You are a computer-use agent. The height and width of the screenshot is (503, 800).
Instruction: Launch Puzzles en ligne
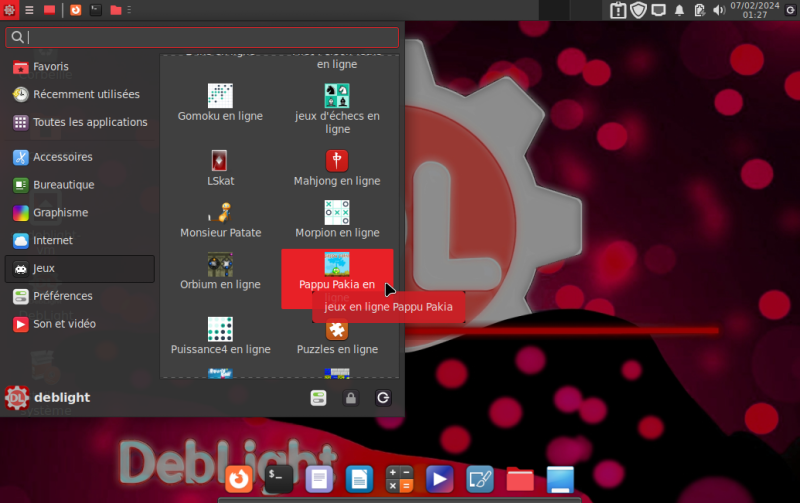coord(337,337)
